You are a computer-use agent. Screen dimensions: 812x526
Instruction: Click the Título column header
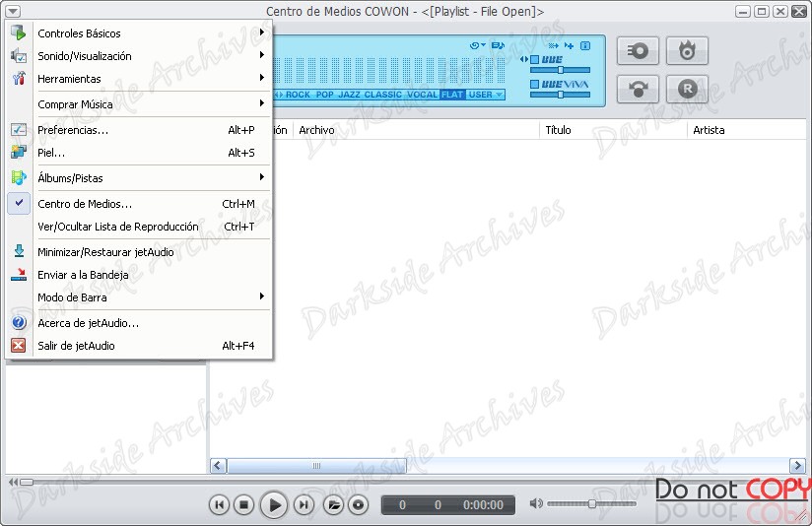click(613, 130)
